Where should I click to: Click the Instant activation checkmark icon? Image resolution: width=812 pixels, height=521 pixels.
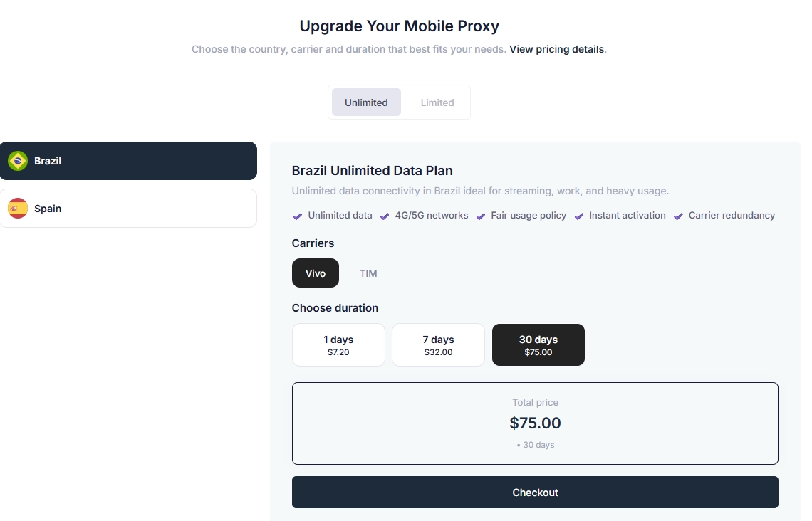579,216
